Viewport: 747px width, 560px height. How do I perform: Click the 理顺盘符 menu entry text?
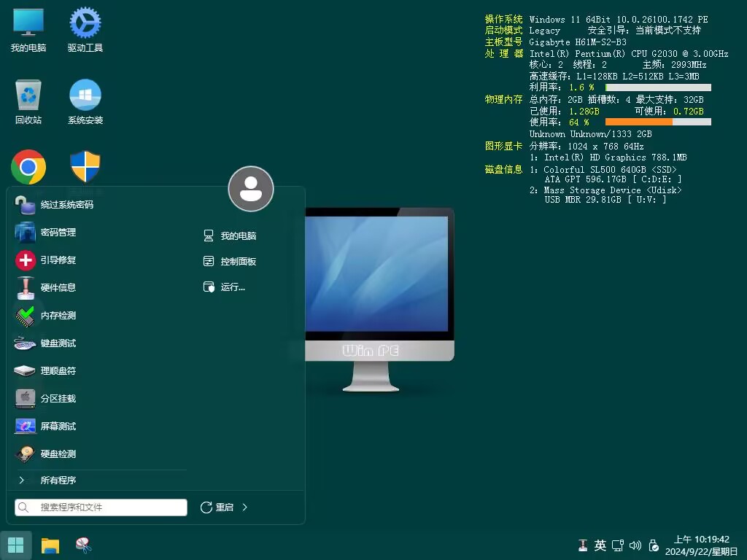(x=58, y=370)
